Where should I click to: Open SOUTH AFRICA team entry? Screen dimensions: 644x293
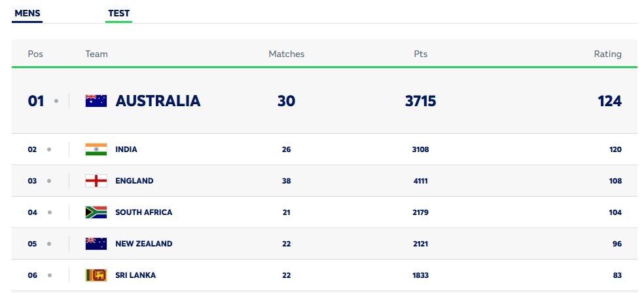[x=144, y=212]
